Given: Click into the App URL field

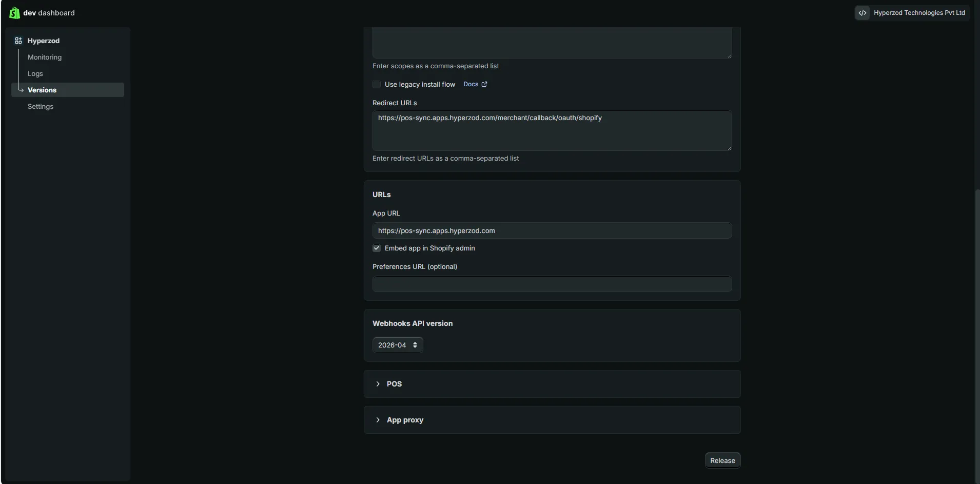Looking at the screenshot, I should (x=552, y=230).
